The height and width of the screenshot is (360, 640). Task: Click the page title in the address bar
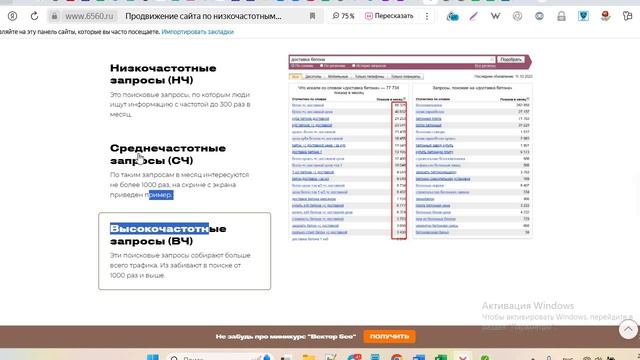pos(203,16)
